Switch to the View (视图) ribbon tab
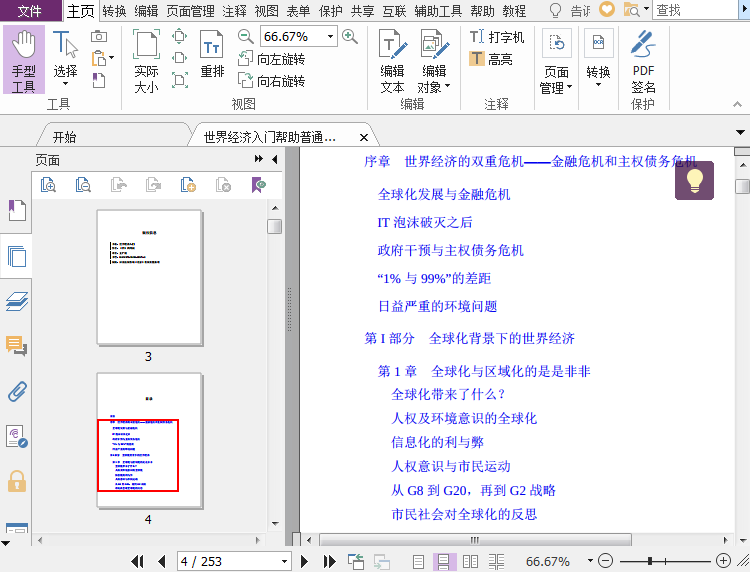The width and height of the screenshot is (750, 572). tap(266, 11)
